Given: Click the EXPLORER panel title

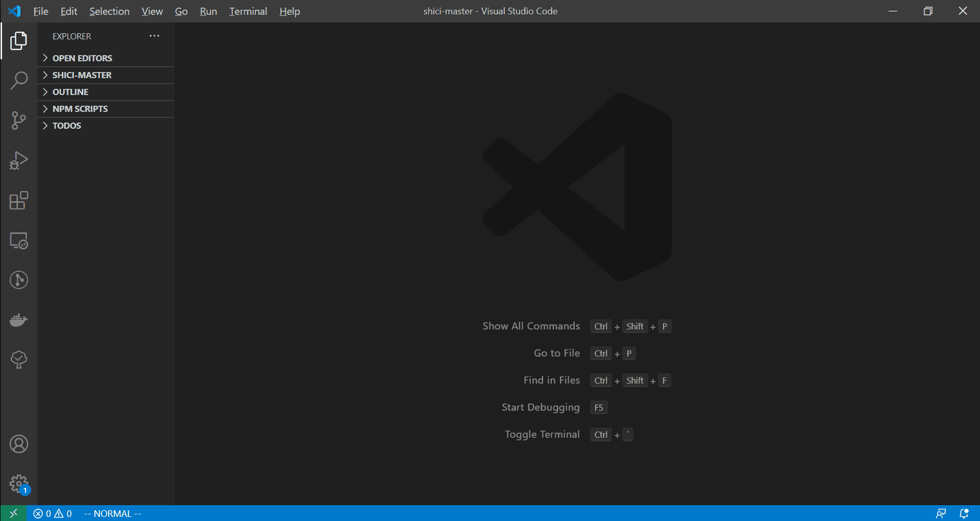Looking at the screenshot, I should [71, 36].
